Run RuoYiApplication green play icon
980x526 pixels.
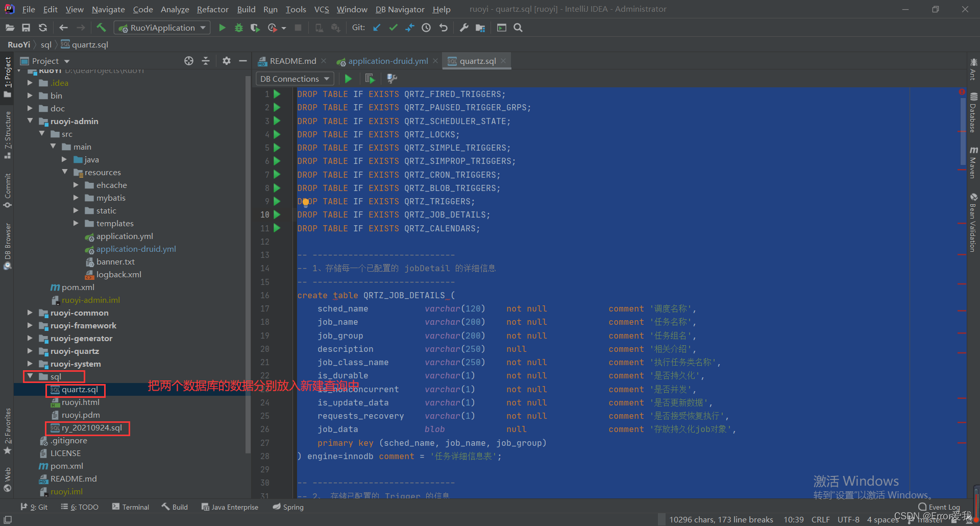222,28
